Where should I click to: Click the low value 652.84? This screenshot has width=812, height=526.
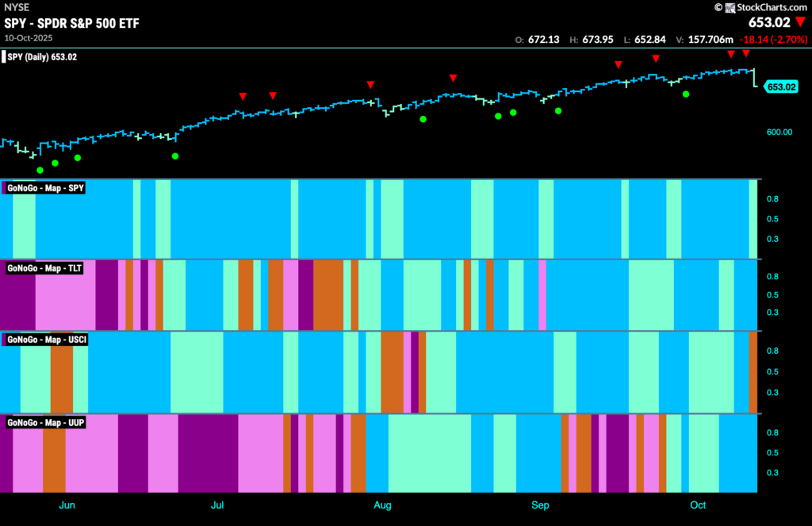[x=650, y=40]
